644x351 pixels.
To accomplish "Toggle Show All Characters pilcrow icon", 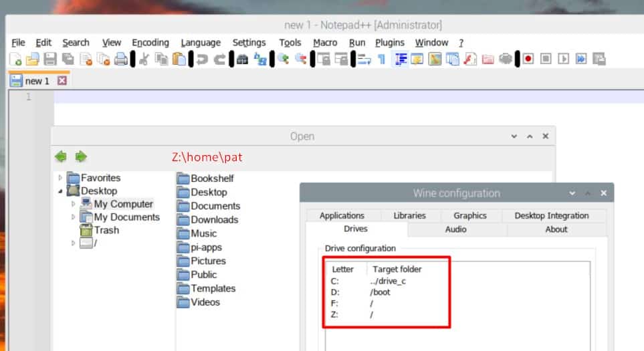I will [382, 59].
